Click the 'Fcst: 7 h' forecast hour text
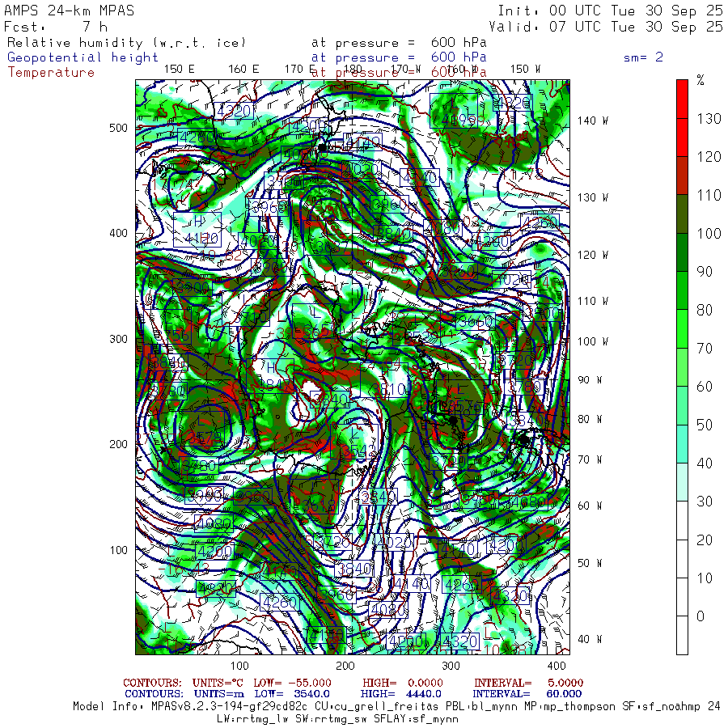This screenshot has height=728, width=728. [56, 27]
